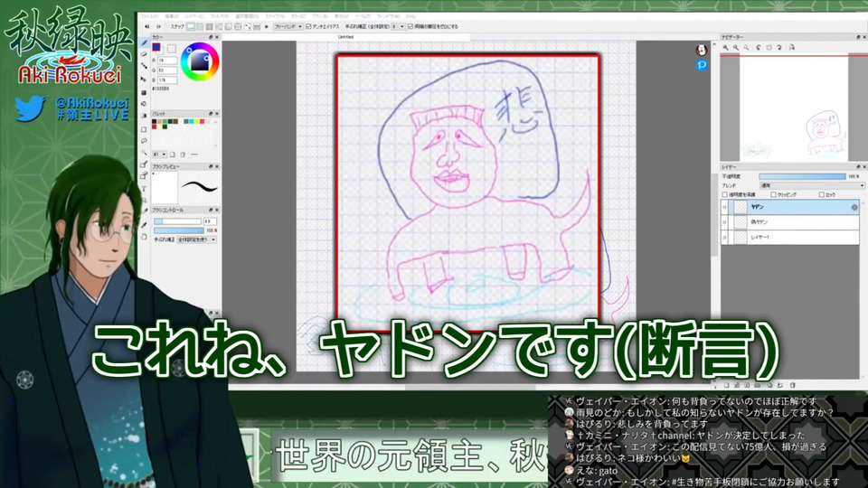This screenshot has width=868, height=488.
Task: Open the brush control 手ぶれ補正 dropdown
Action: (x=196, y=239)
